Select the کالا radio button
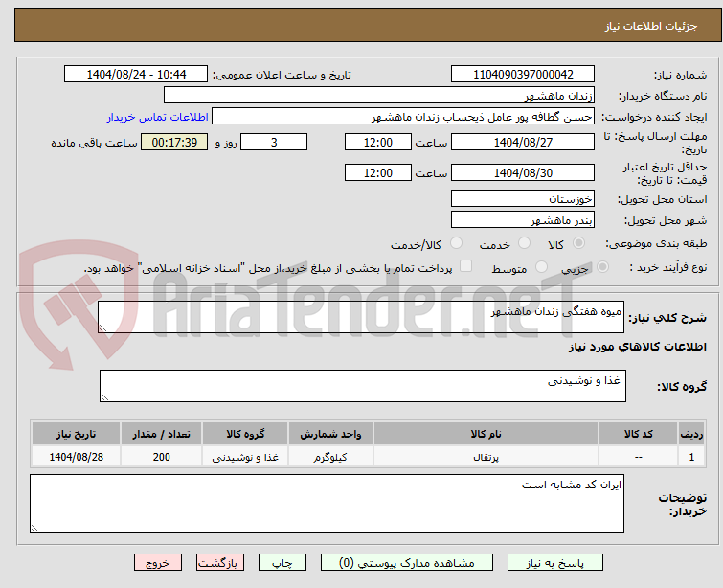 click(x=578, y=243)
